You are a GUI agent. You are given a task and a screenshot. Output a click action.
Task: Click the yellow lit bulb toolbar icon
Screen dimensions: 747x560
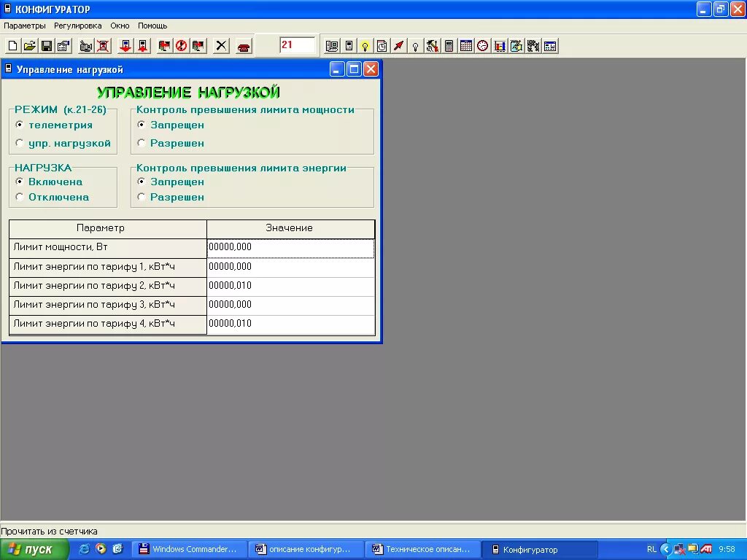(x=365, y=46)
